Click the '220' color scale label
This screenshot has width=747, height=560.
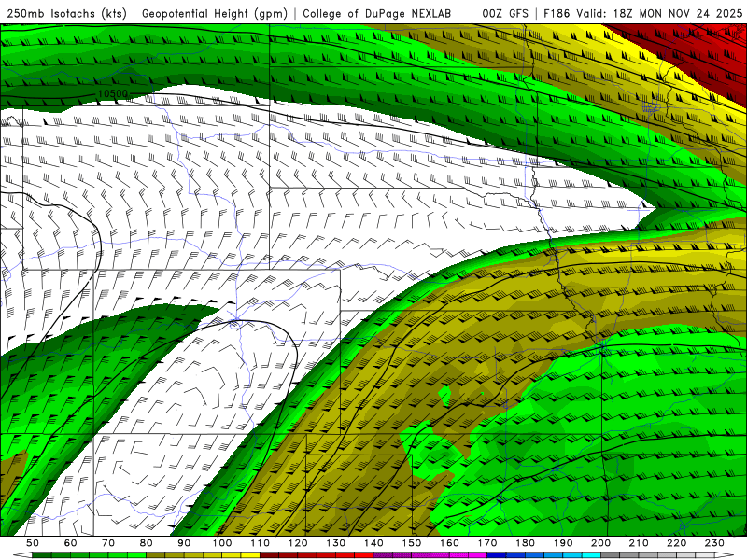[x=677, y=543]
